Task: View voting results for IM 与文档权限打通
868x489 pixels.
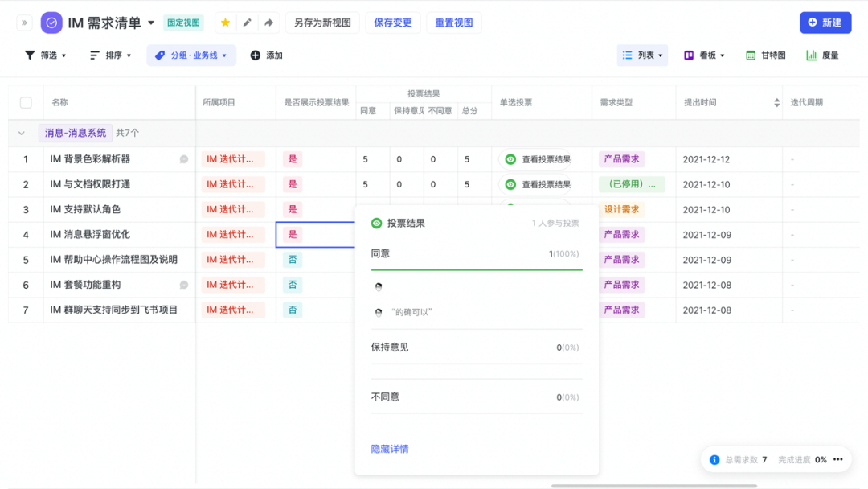Action: (538, 184)
